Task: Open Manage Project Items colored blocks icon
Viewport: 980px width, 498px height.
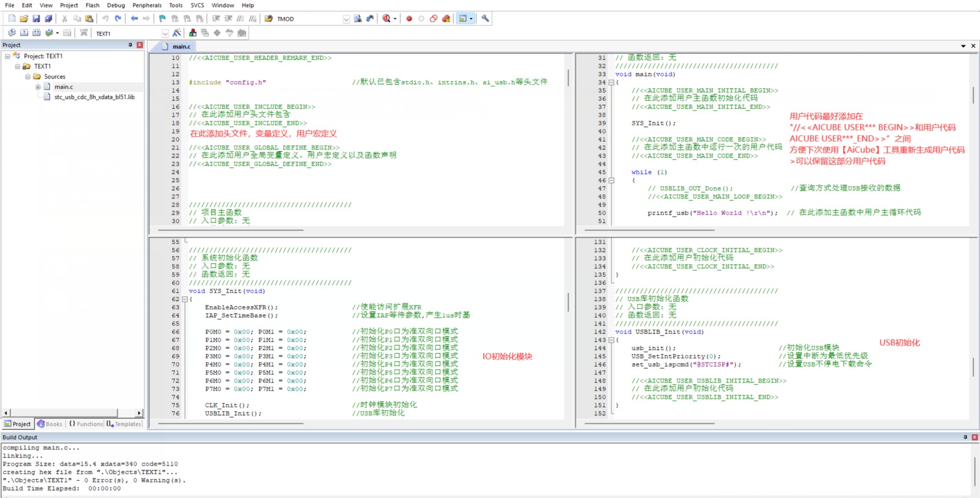Action: click(x=193, y=33)
